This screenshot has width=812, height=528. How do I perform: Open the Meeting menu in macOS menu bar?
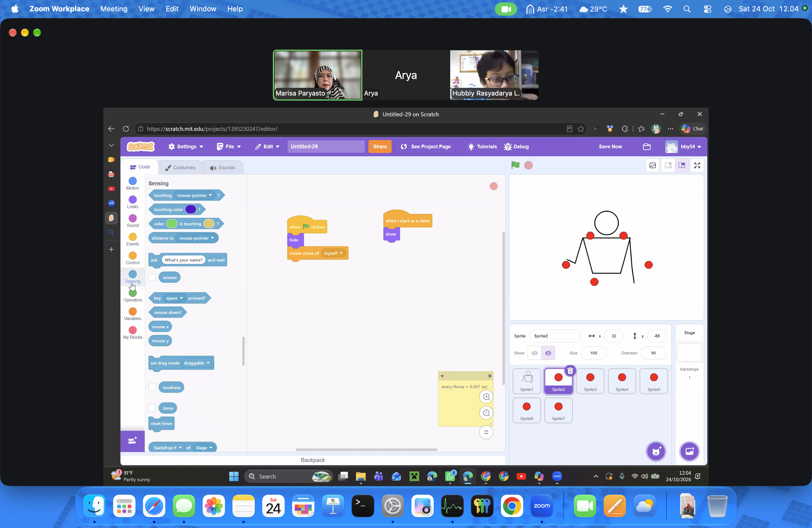pos(114,9)
